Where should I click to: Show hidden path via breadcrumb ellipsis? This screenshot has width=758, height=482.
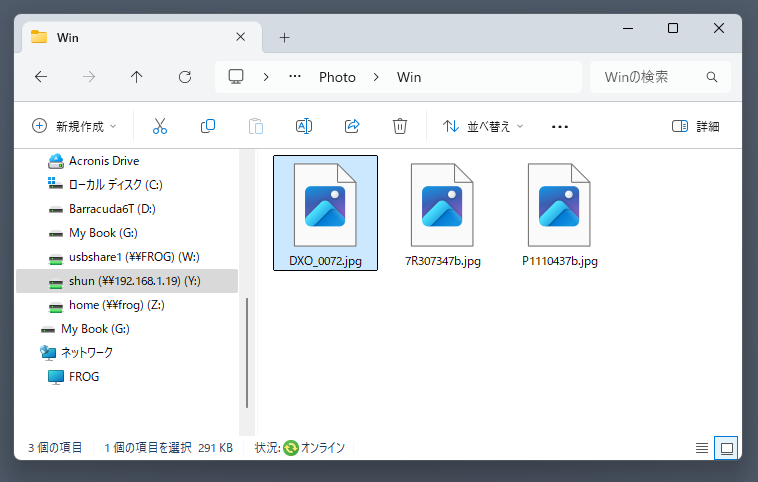[x=295, y=76]
